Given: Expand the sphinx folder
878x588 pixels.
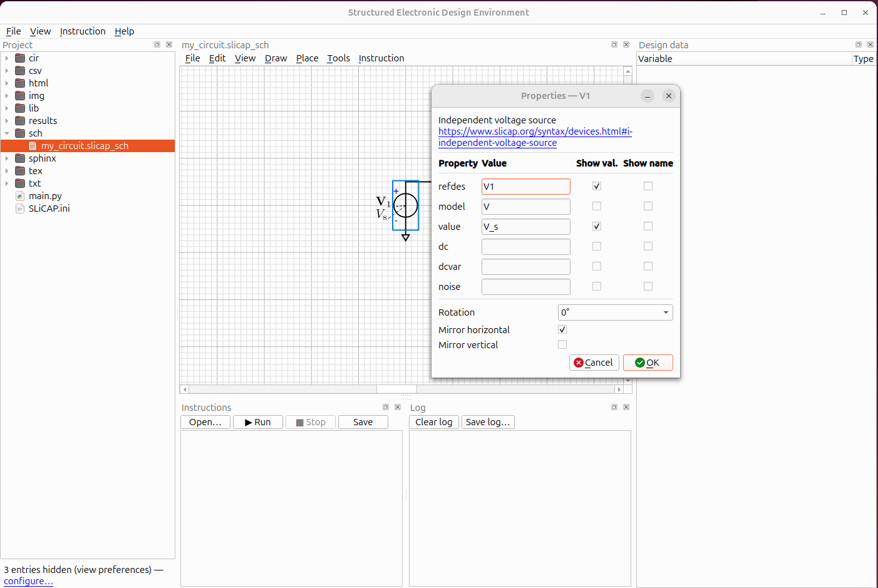Looking at the screenshot, I should [7, 158].
